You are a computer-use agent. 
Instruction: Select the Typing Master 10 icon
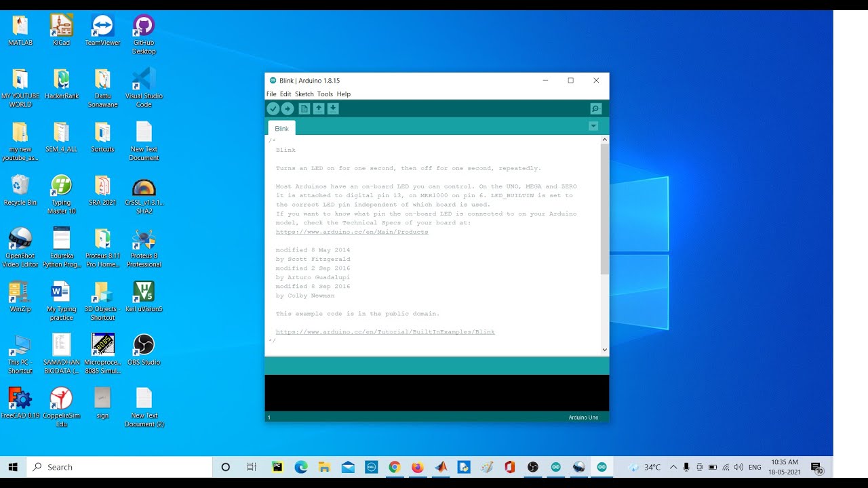coord(62,195)
